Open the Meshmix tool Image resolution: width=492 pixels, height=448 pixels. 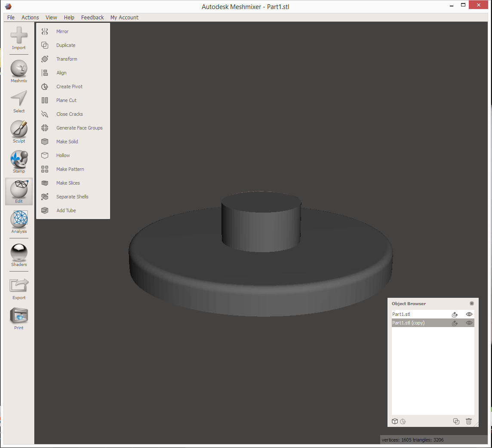coord(19,71)
